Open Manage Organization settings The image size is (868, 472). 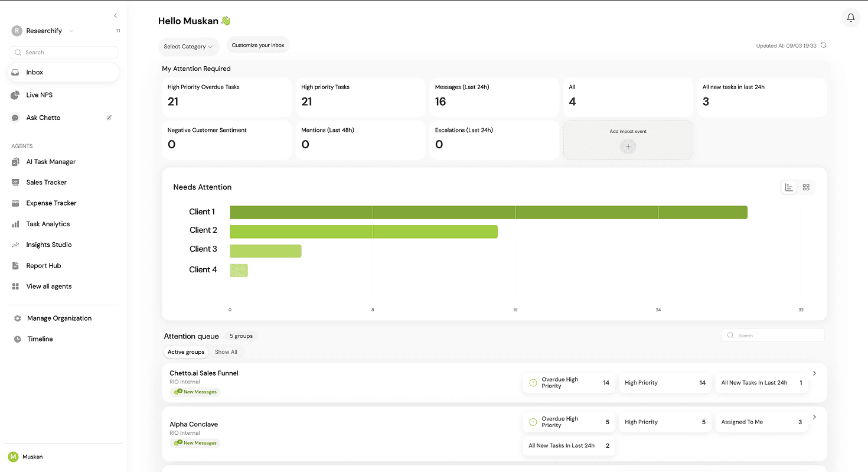click(59, 318)
